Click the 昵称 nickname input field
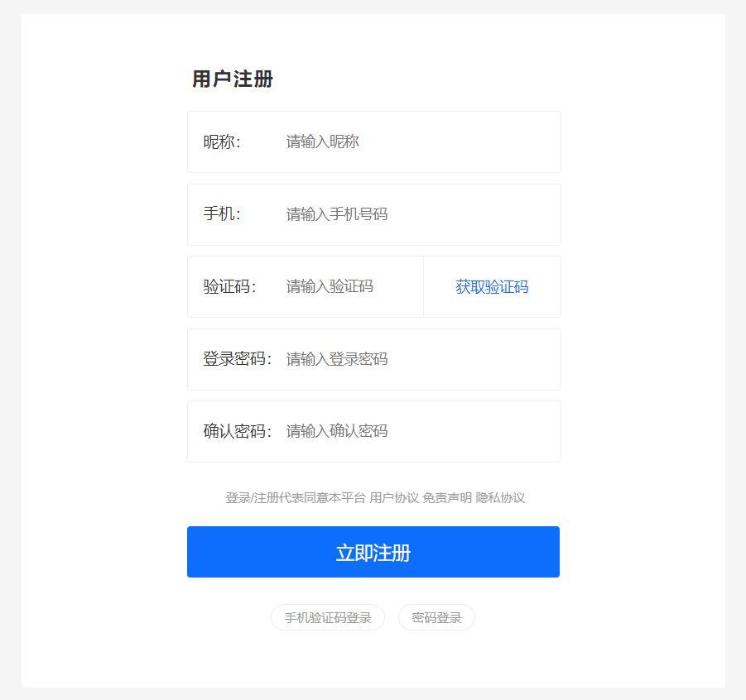This screenshot has height=700, width=746. (414, 141)
